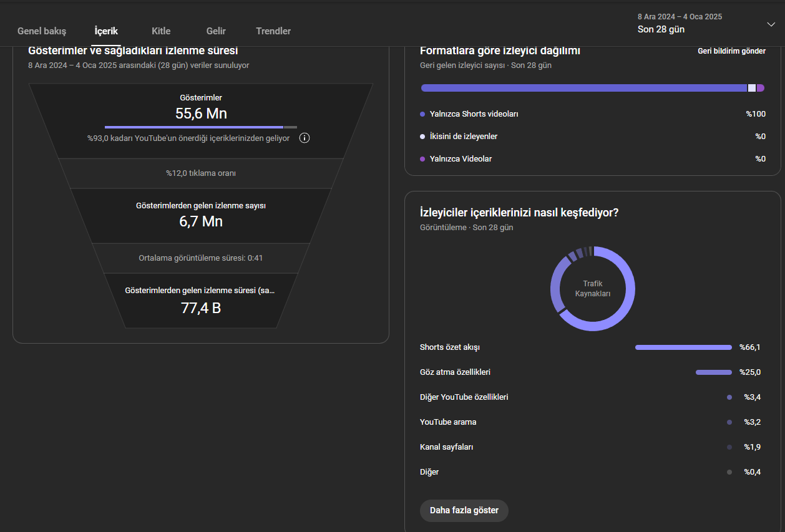Screen dimensions: 785x532
Task: Click the violet dot for Yalnızca Videolar
Action: click(x=422, y=159)
